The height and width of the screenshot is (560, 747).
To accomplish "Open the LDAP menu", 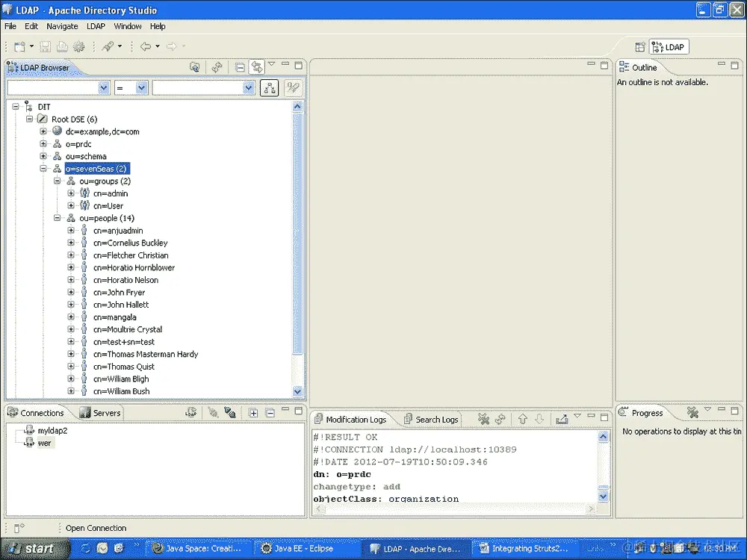I will [x=96, y=26].
